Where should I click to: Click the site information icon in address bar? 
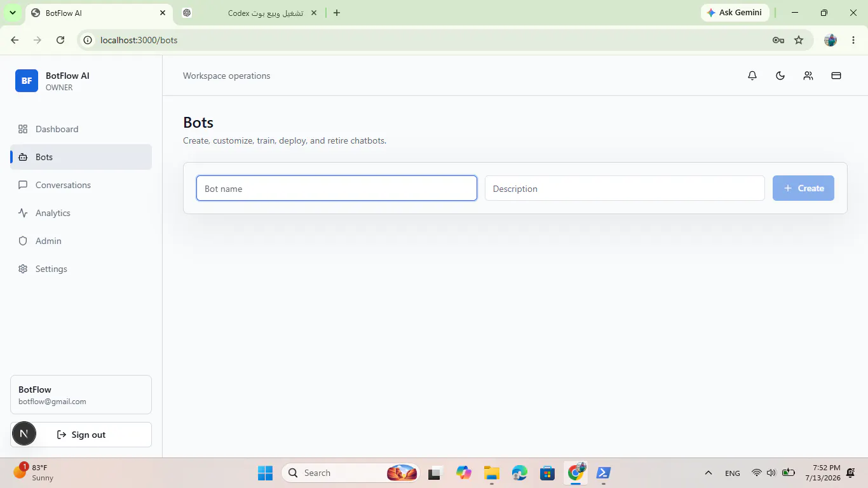click(88, 40)
